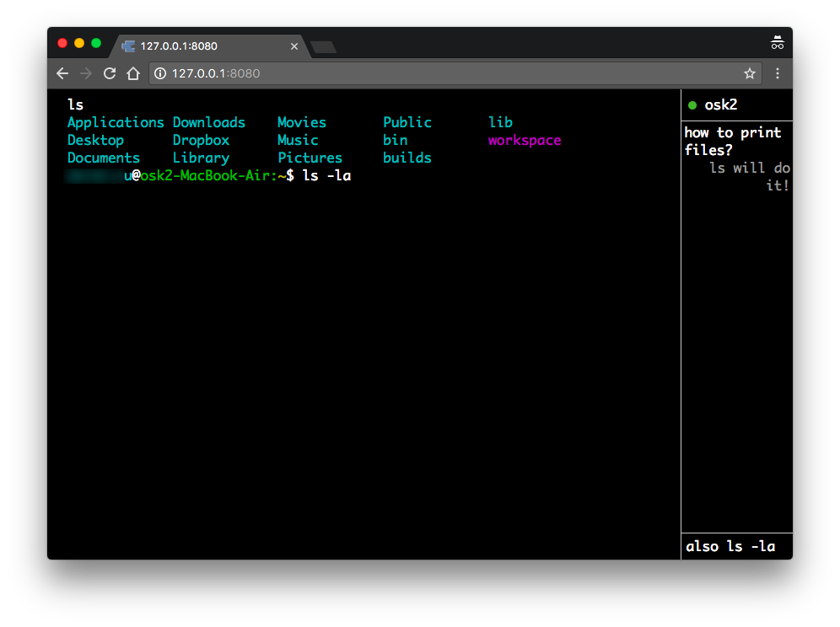Click the 'ls' command on the first line
This screenshot has height=627, width=840.
pyautogui.click(x=76, y=105)
